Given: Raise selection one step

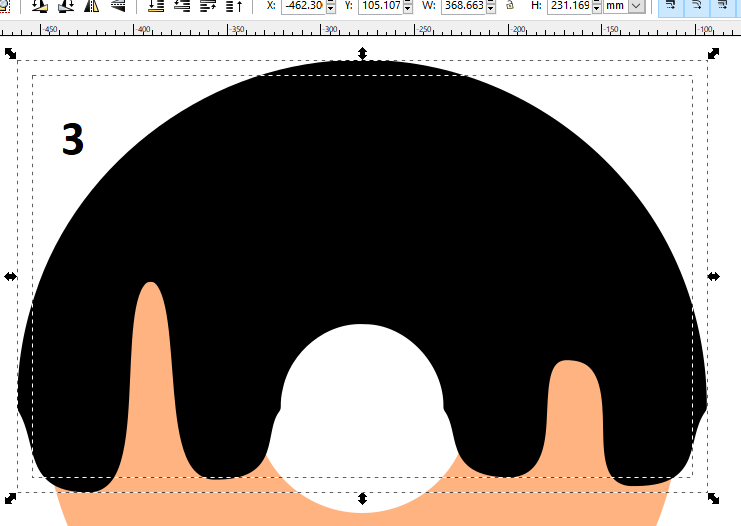Looking at the screenshot, I should 208,5.
